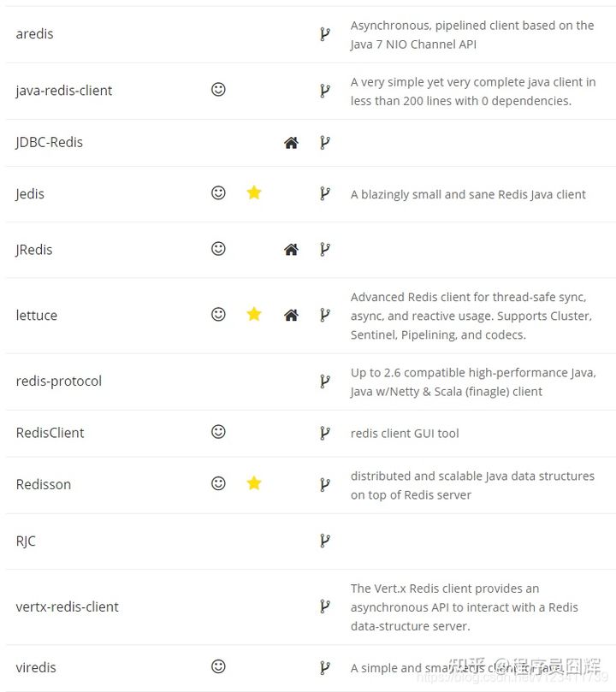The width and height of the screenshot is (616, 692).
Task: Click the smiley icon for viredis
Action: [x=218, y=666]
